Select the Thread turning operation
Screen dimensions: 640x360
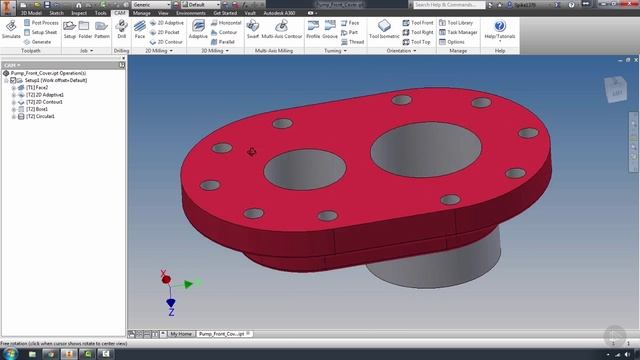352,42
